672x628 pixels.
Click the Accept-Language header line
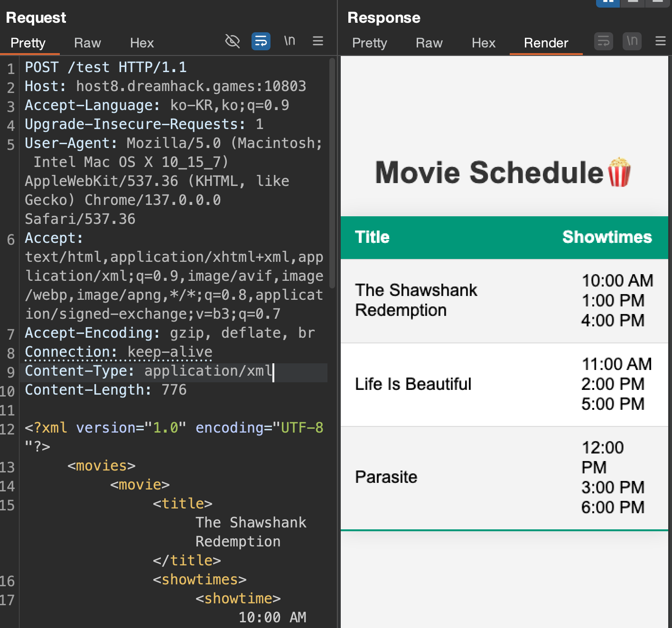click(157, 105)
